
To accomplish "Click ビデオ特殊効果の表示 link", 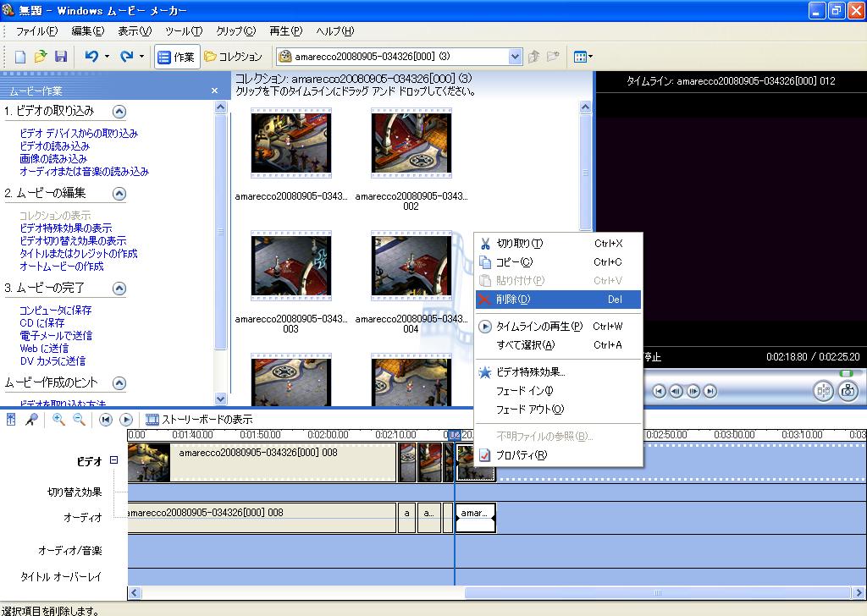I will point(66,228).
